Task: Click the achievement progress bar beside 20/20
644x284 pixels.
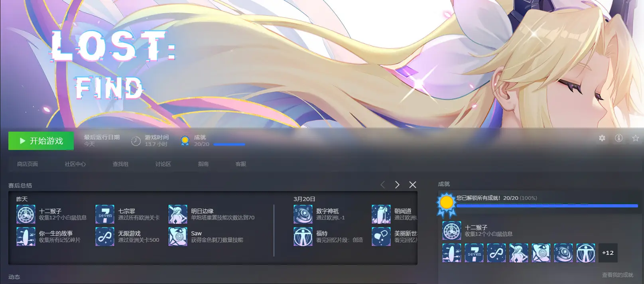Action: (x=229, y=144)
